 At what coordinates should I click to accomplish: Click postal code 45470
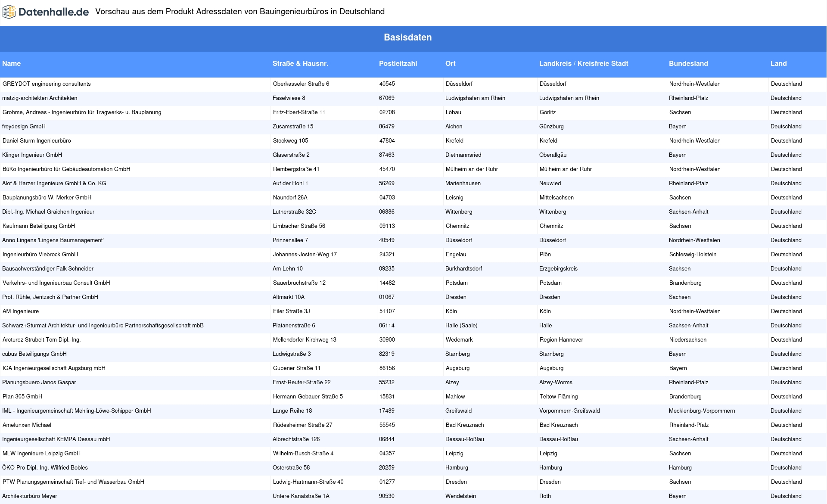[387, 169]
